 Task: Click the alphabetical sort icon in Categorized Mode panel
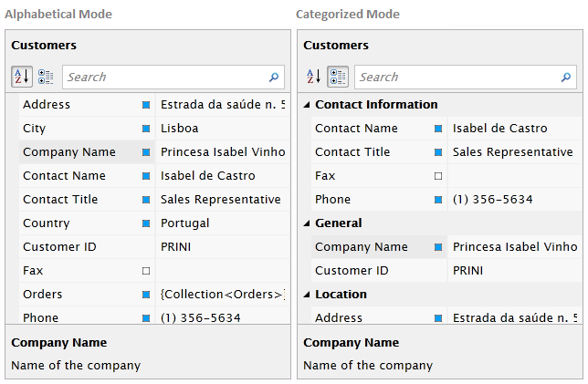(x=314, y=77)
